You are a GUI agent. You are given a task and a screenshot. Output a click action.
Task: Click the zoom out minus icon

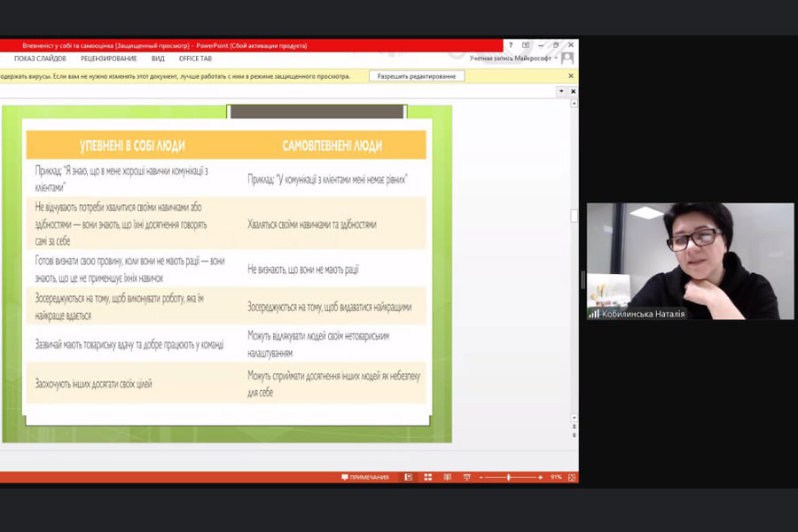[x=481, y=478]
